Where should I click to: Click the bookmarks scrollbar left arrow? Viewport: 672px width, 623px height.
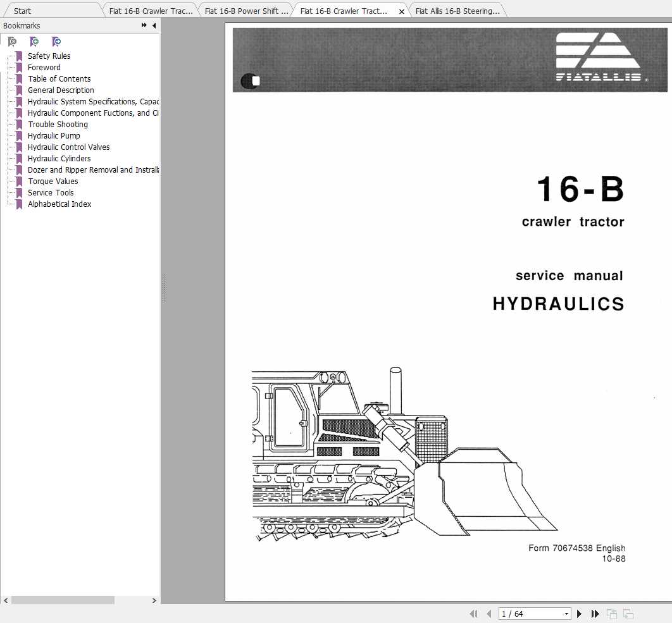[6, 600]
